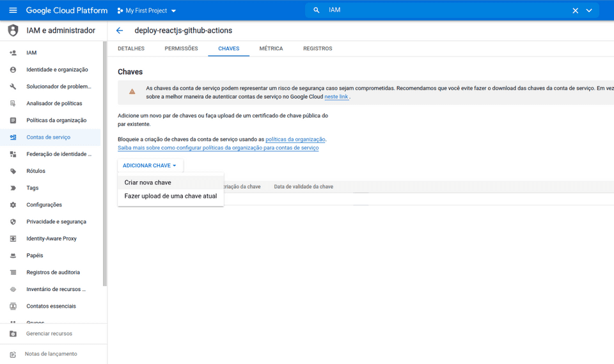This screenshot has width=614, height=364.
Task: Expand the search bar chevron arrow
Action: pos(589,10)
